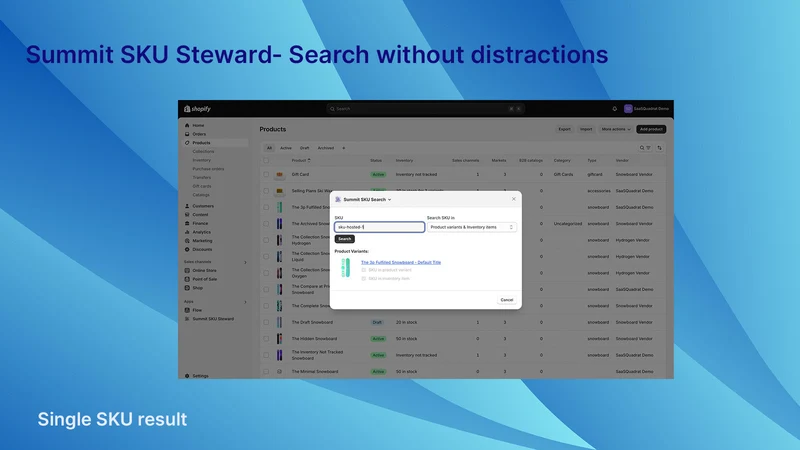Image resolution: width=800 pixels, height=450 pixels.
Task: Add a new view with plus icon
Action: 343,148
